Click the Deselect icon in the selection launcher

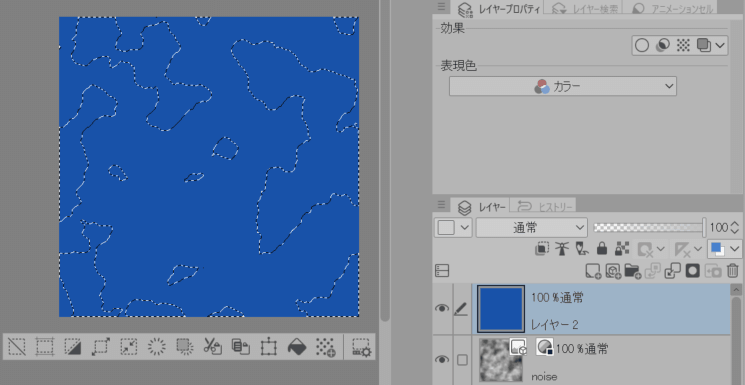17,346
